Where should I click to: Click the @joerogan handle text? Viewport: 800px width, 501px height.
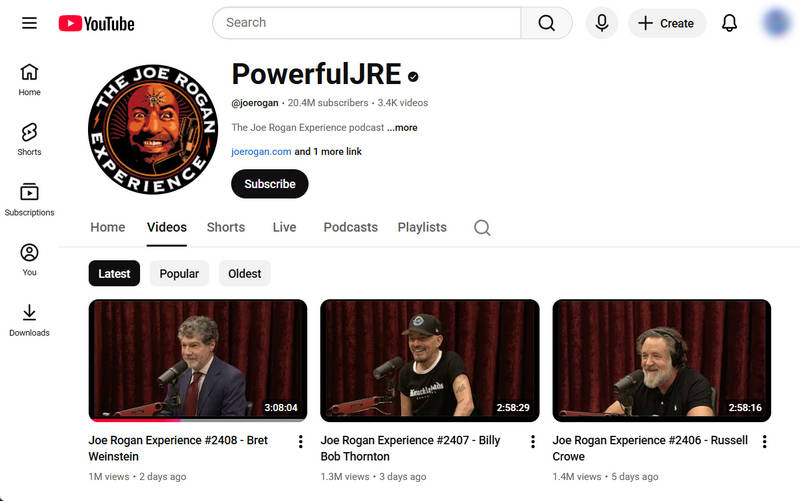click(255, 103)
